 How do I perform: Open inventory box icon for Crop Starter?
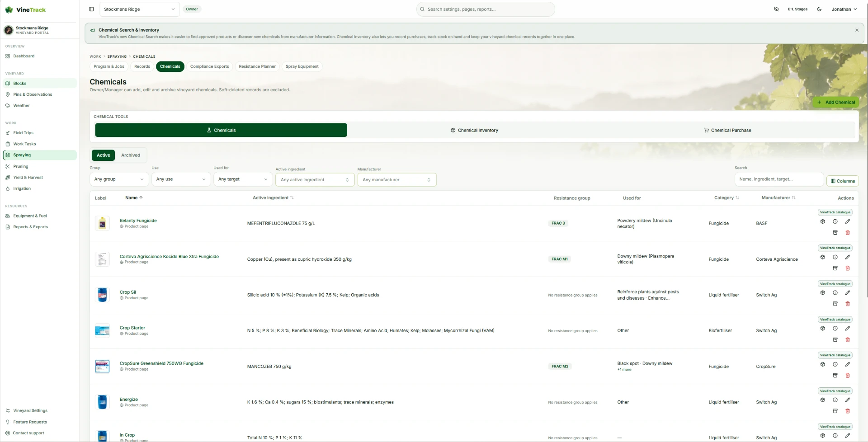(823, 329)
